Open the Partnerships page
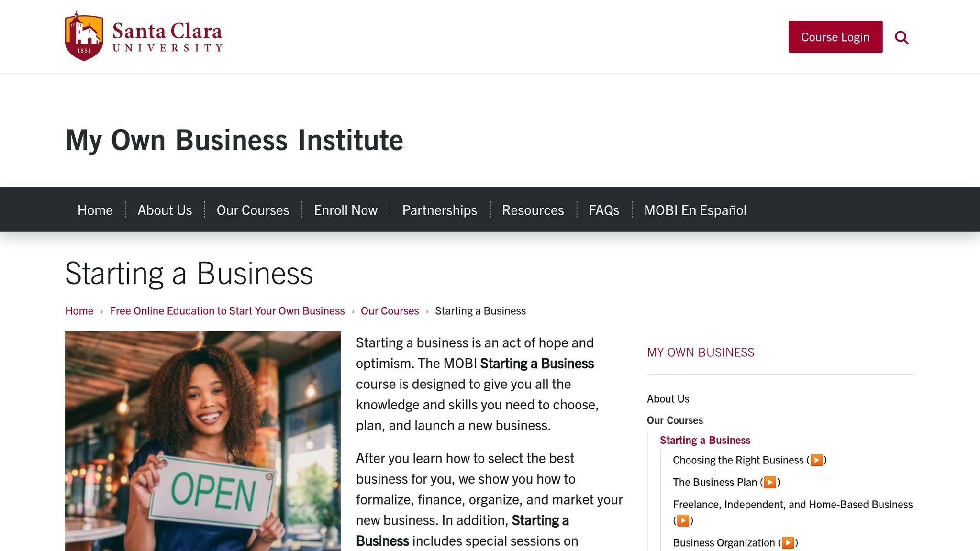The width and height of the screenshot is (980, 551). coord(439,210)
